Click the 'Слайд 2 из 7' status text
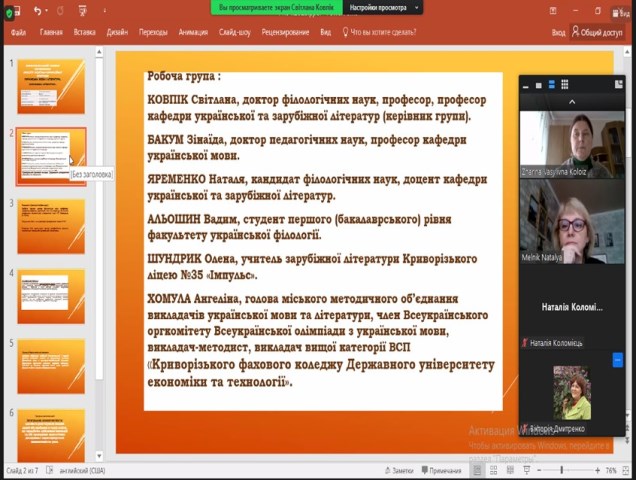The image size is (636, 480). click(x=22, y=471)
